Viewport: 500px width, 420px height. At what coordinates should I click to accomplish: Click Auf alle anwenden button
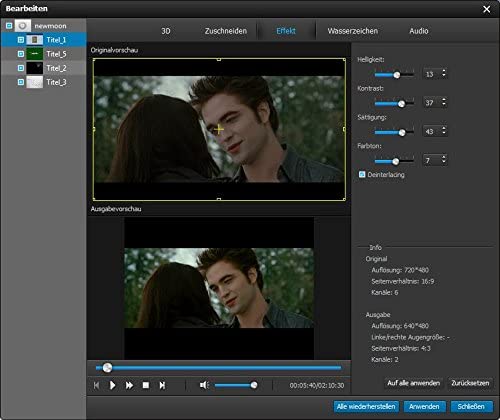(413, 383)
